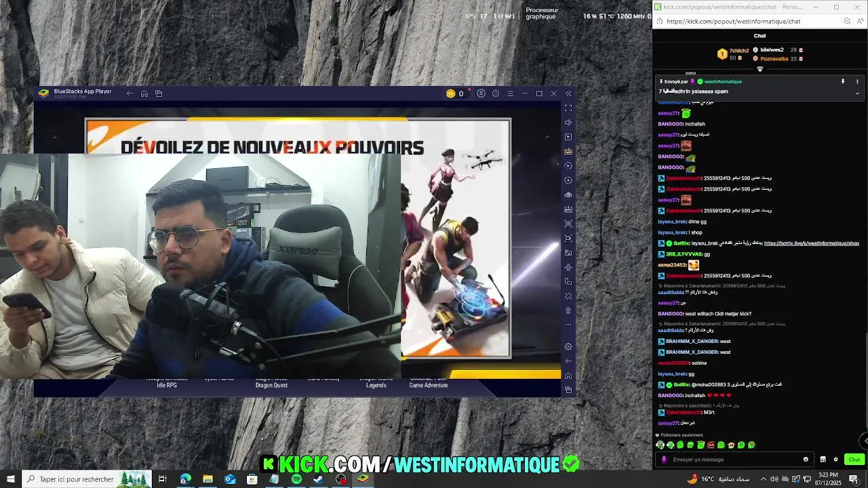This screenshot has height=488, width=868.
Task: Open Task View on taskbar
Action: coord(163,479)
